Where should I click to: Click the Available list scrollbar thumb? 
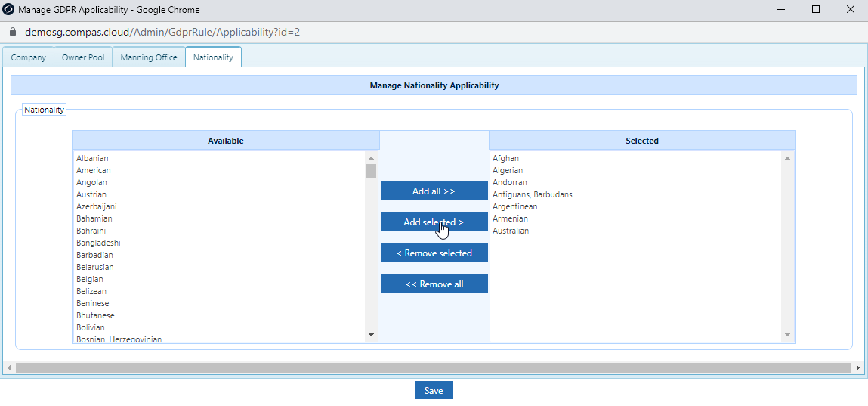tap(372, 171)
